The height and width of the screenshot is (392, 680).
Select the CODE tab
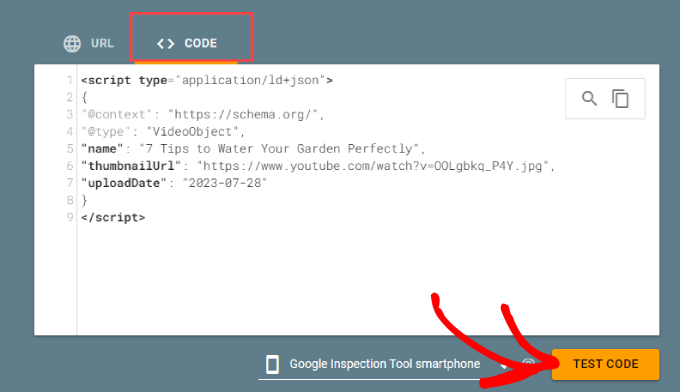click(187, 43)
